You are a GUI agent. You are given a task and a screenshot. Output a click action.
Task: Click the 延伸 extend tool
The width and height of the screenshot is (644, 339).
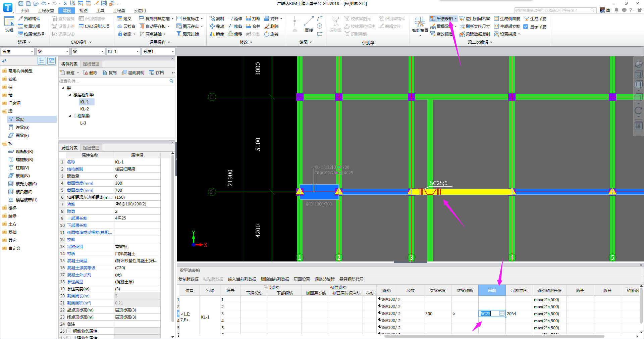[x=235, y=18]
